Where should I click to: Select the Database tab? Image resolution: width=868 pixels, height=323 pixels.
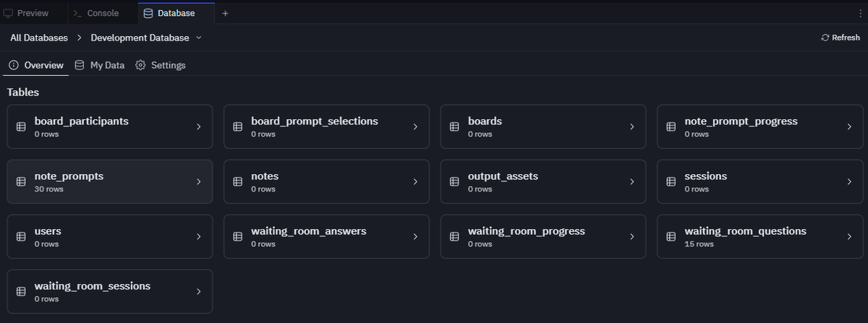[176, 13]
